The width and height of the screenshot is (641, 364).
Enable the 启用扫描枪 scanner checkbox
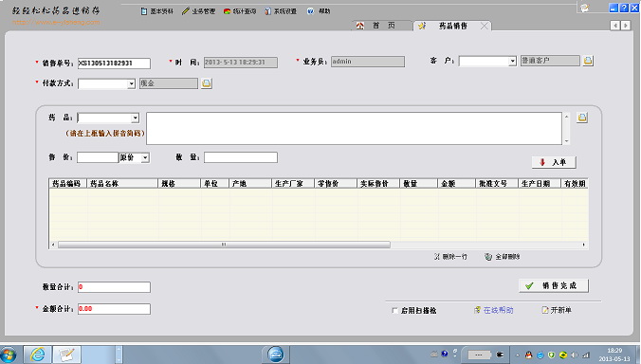point(394,311)
